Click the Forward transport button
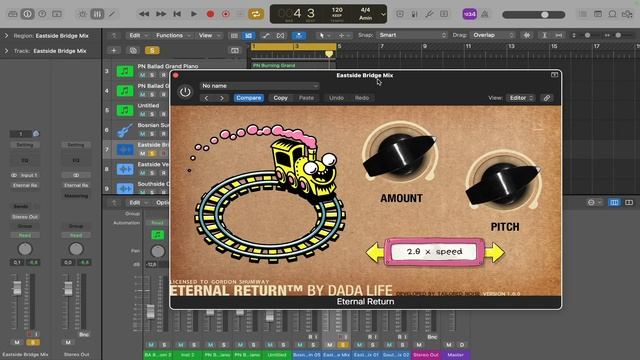Image resolution: width=640 pixels, height=360 pixels. click(161, 14)
